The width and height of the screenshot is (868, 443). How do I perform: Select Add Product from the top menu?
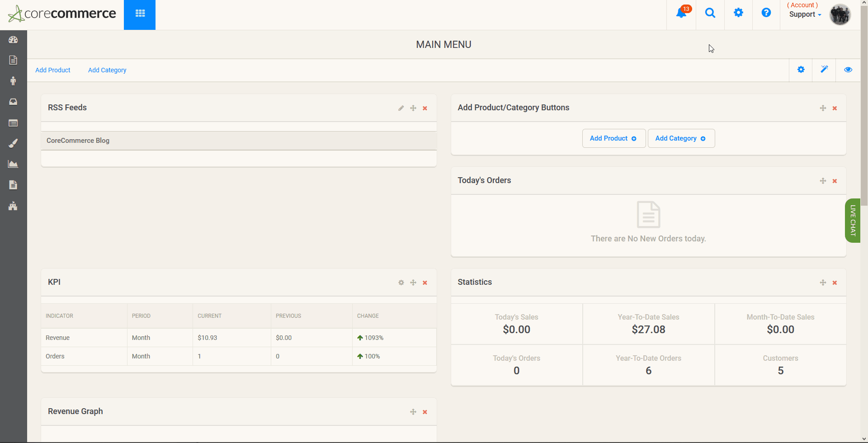[x=53, y=70]
